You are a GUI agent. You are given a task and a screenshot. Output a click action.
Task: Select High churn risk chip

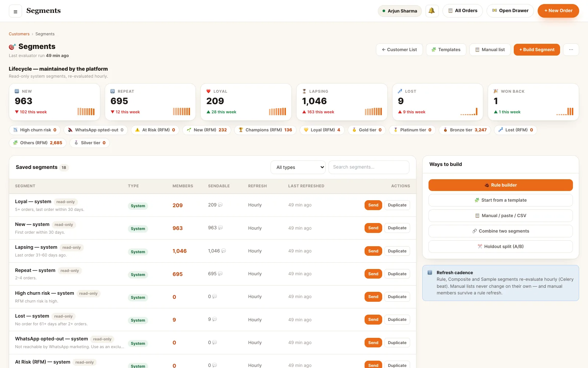click(35, 130)
